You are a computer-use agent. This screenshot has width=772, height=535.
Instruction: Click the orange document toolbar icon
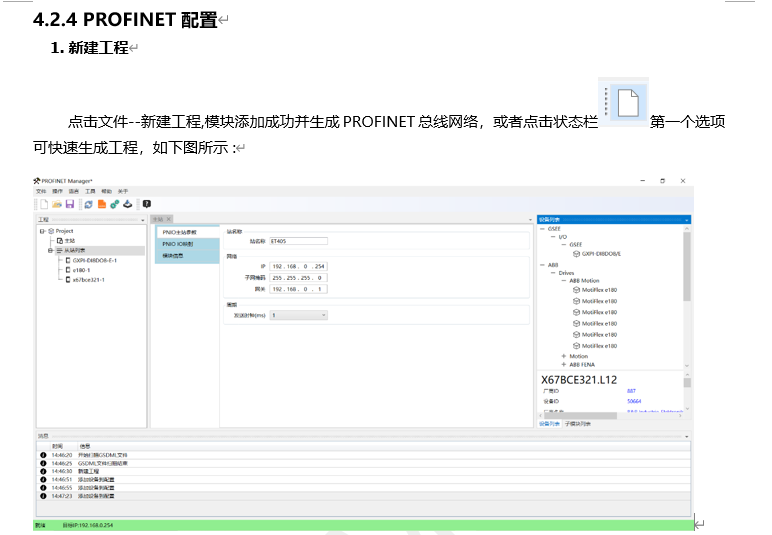(102, 204)
